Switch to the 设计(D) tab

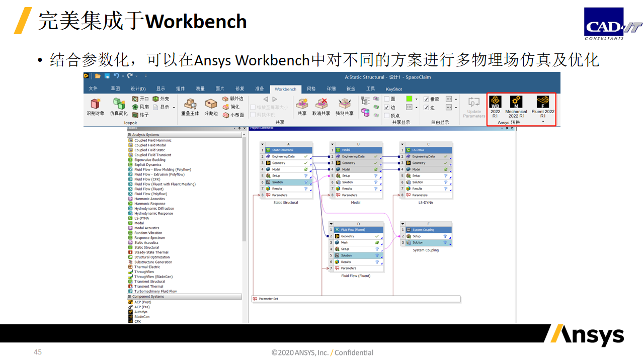[138, 89]
